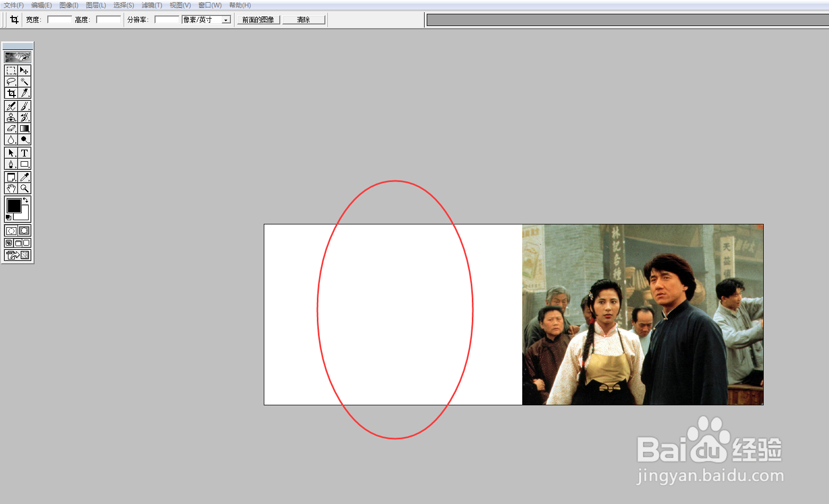
Task: Reset default foreground and background colors
Action: tap(8, 218)
